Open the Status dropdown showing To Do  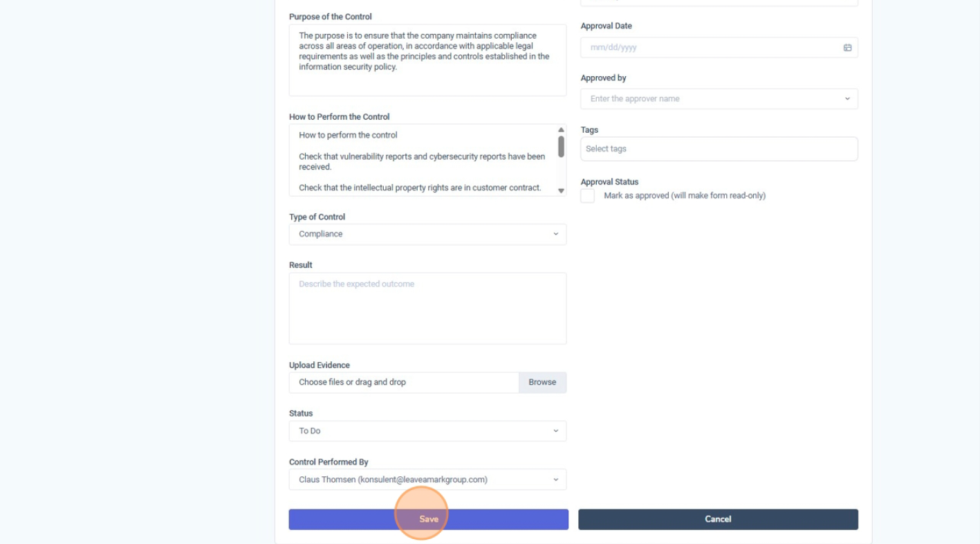click(x=555, y=430)
